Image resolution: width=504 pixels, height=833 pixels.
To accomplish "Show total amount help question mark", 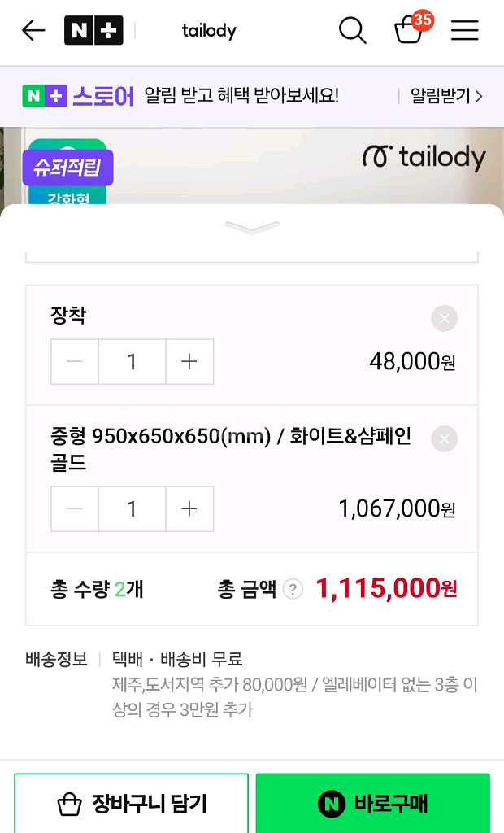I will point(293,589).
